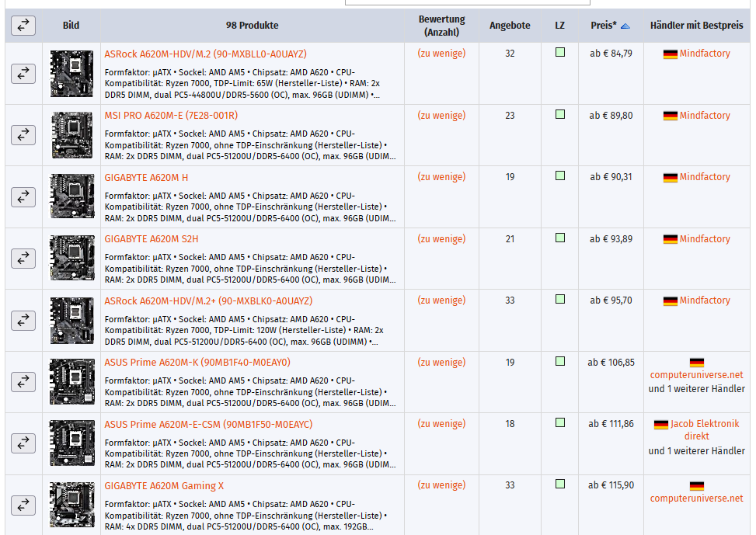Viewport: 756px width, 535px height.
Task: Click the ascending price sort arrow
Action: pyautogui.click(x=625, y=26)
